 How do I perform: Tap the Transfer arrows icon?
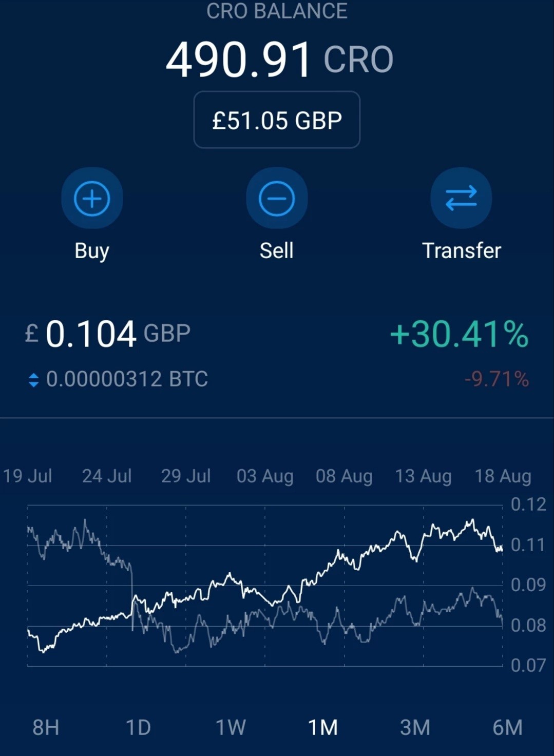[x=461, y=198]
